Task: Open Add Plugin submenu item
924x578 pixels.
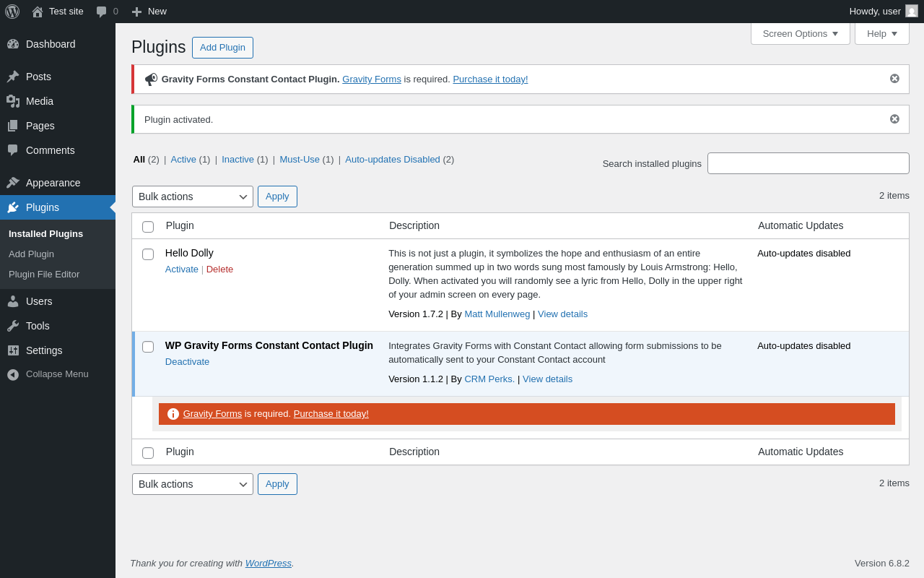Action: click(31, 254)
